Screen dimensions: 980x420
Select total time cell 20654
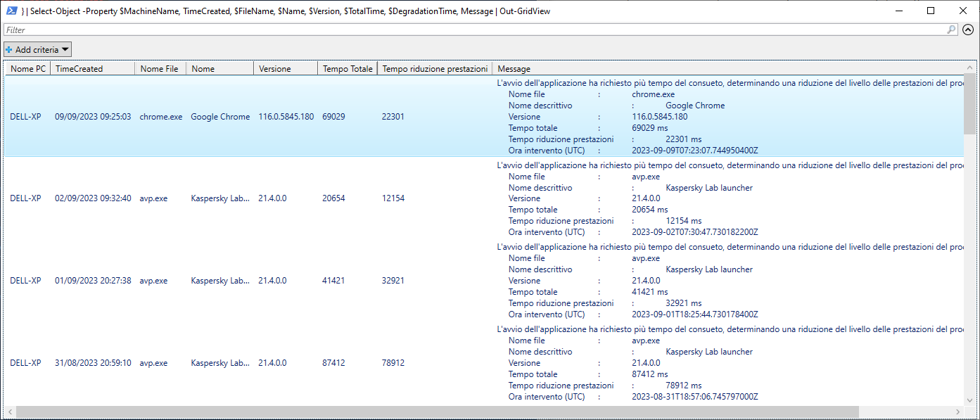click(x=333, y=198)
